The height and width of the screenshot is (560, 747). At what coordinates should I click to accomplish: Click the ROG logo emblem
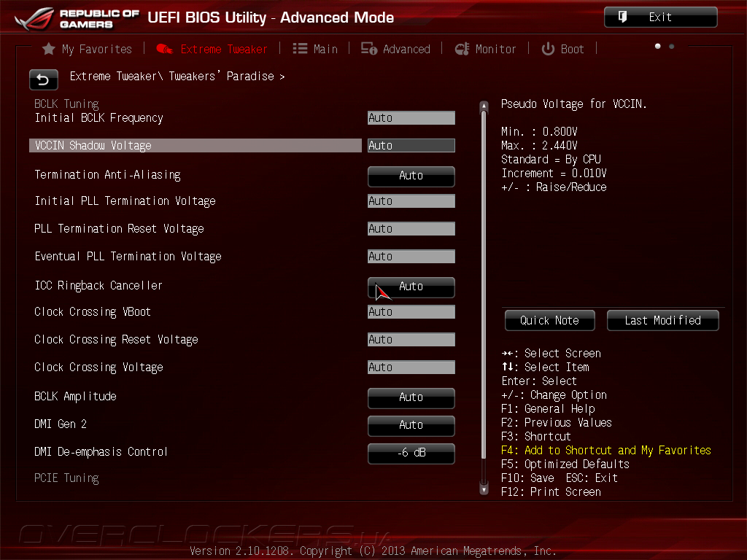pos(34,18)
